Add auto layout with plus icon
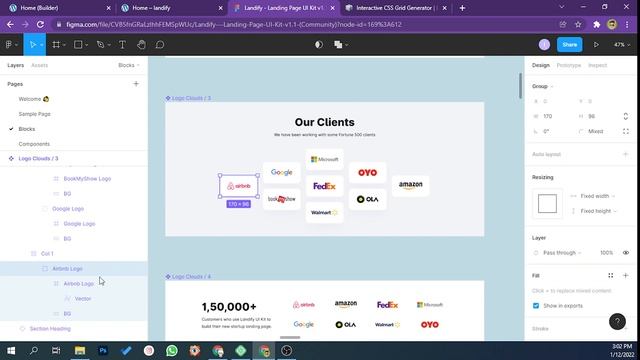This screenshot has width=640, height=360. [x=625, y=154]
